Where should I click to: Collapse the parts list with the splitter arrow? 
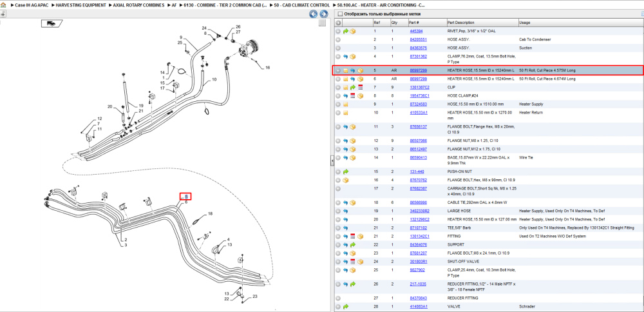pos(332,161)
